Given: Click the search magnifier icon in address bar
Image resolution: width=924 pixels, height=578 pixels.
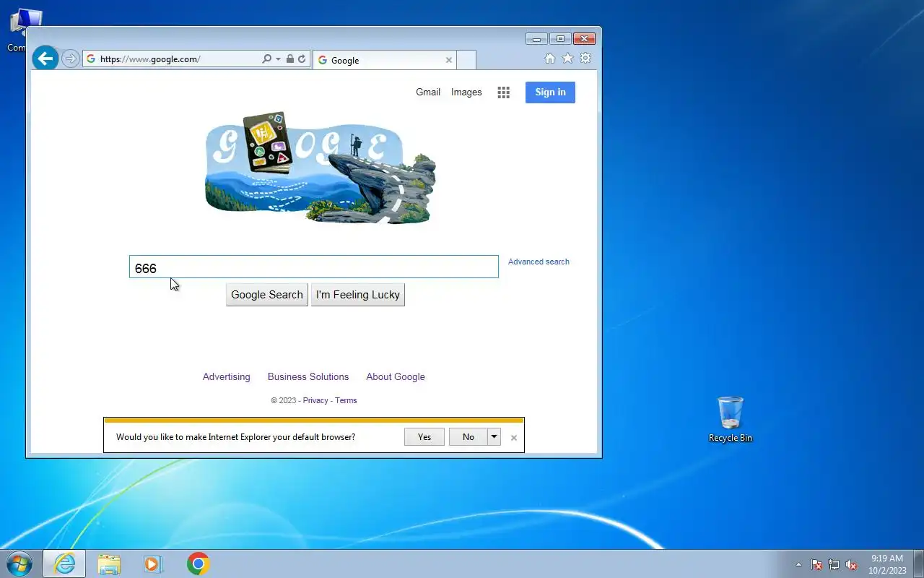Looking at the screenshot, I should (266, 59).
